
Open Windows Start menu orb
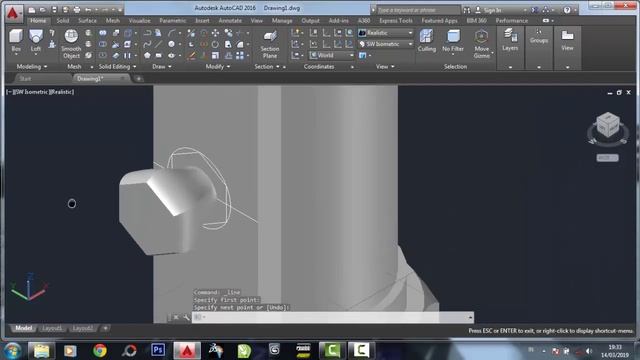coord(13,351)
